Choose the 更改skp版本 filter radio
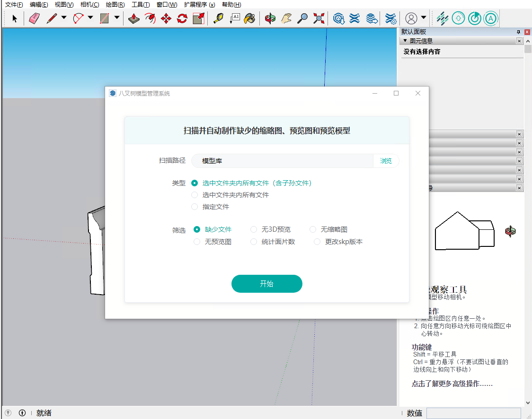 pyautogui.click(x=317, y=242)
